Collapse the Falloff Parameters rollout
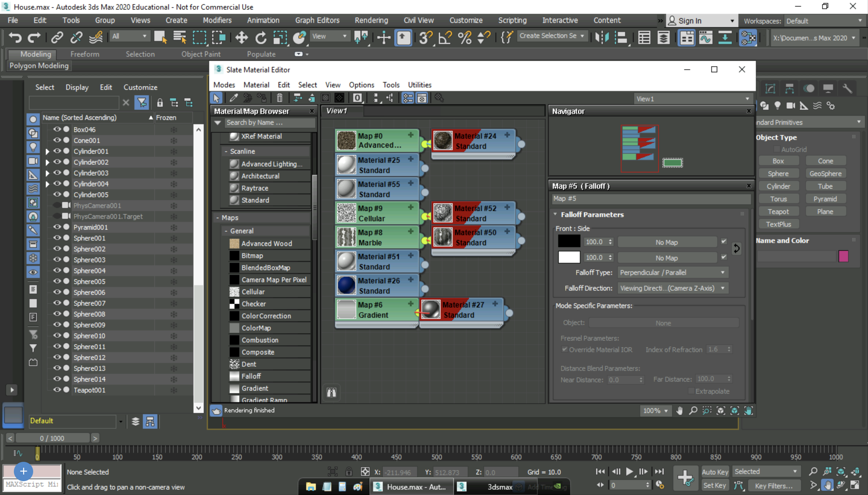 pos(555,214)
